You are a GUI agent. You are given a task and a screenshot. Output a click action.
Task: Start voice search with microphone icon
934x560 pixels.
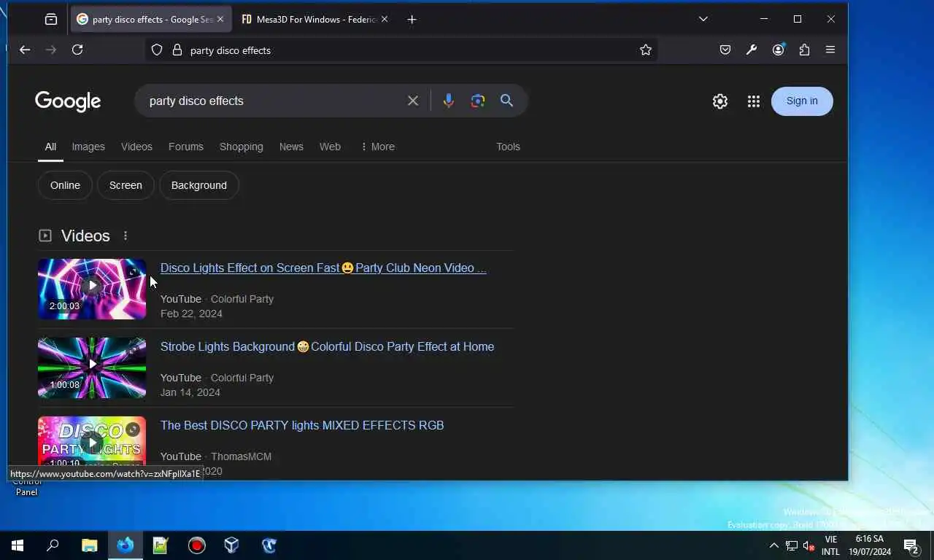pyautogui.click(x=448, y=101)
